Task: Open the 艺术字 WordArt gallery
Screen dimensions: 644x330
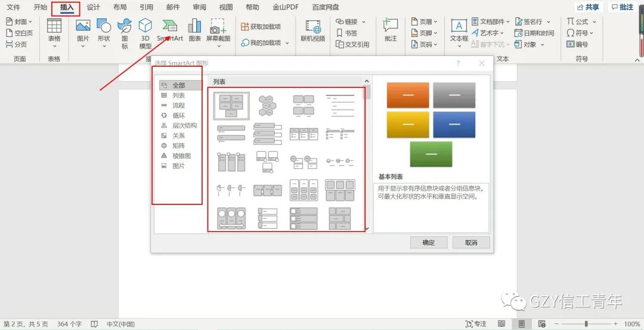Action: 488,33
